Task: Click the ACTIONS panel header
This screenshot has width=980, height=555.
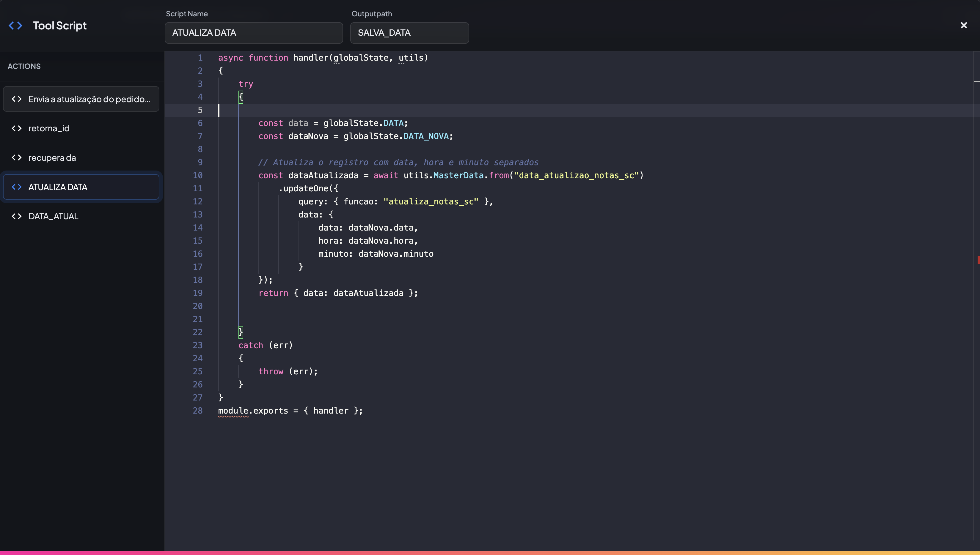Action: tap(24, 66)
